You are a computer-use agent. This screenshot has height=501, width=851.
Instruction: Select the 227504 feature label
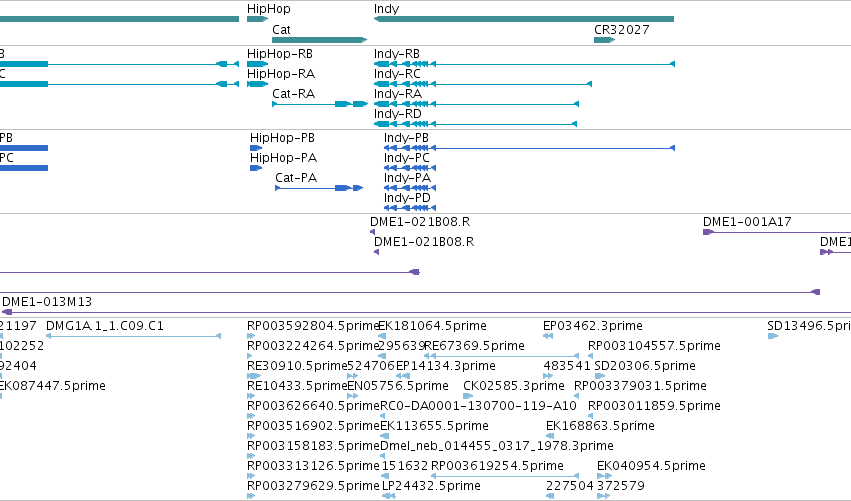(x=569, y=486)
